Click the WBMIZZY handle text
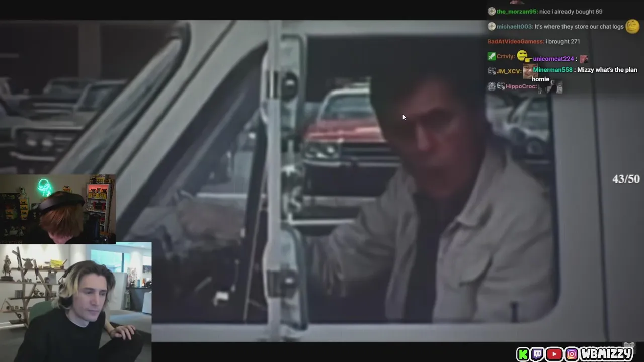This screenshot has height=362, width=644. [x=607, y=354]
